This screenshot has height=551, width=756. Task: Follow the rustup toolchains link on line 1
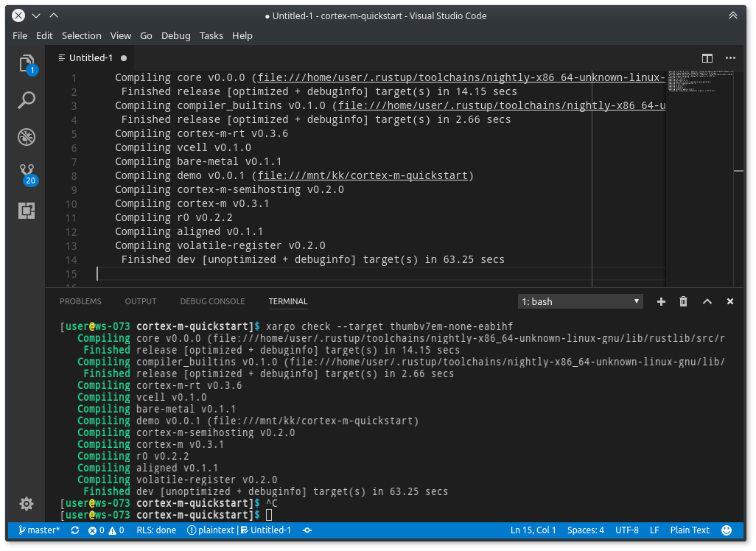click(461, 77)
